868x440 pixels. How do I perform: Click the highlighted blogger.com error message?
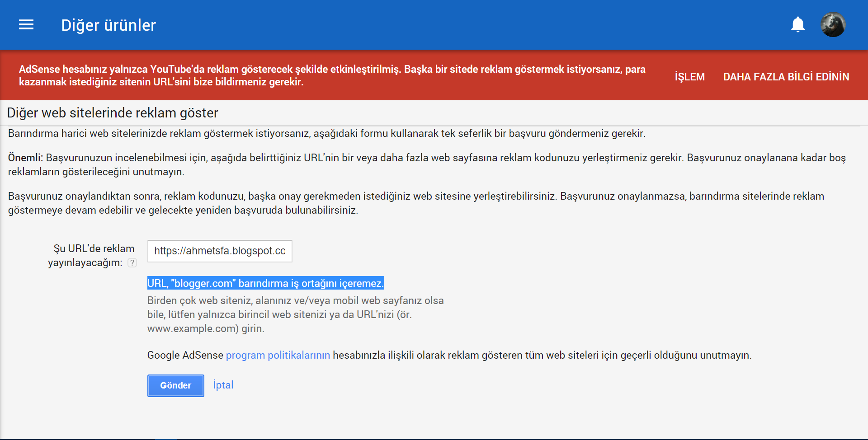click(x=265, y=283)
